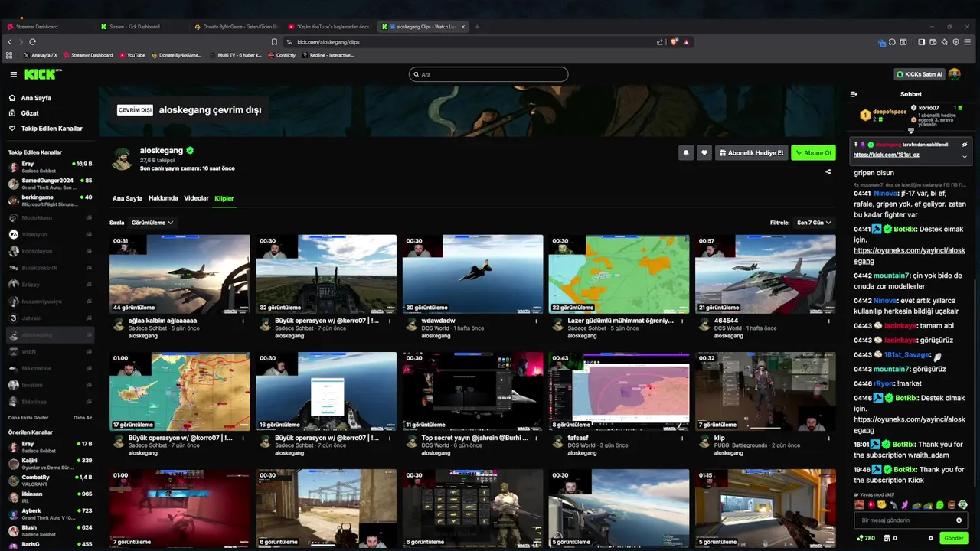Open options menu for '464544' clip
980x551 pixels.
pyautogui.click(x=829, y=321)
